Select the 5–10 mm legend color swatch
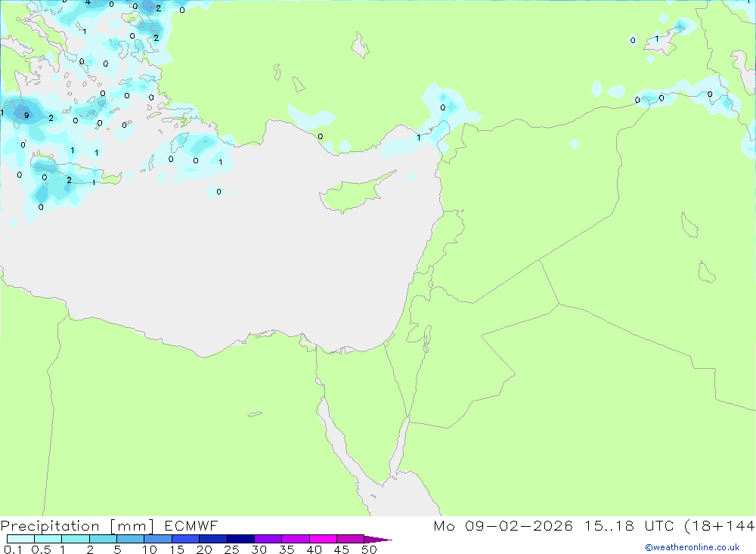The height and width of the screenshot is (554, 756). [x=131, y=539]
